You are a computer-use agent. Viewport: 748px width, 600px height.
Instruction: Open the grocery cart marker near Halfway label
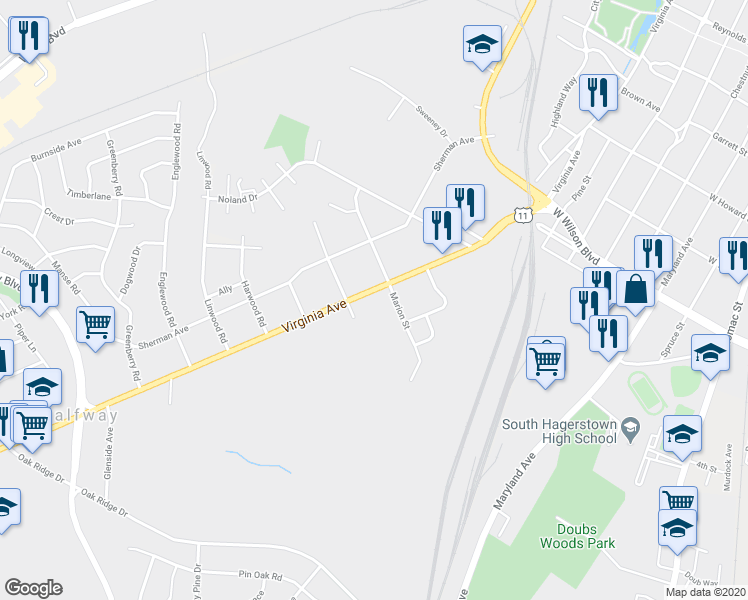[x=32, y=429]
